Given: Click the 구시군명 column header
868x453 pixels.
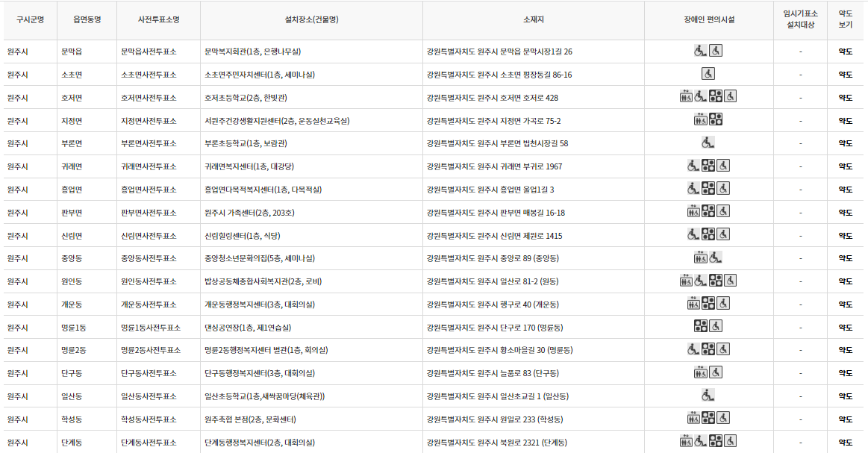Looking at the screenshot, I should tap(30, 21).
